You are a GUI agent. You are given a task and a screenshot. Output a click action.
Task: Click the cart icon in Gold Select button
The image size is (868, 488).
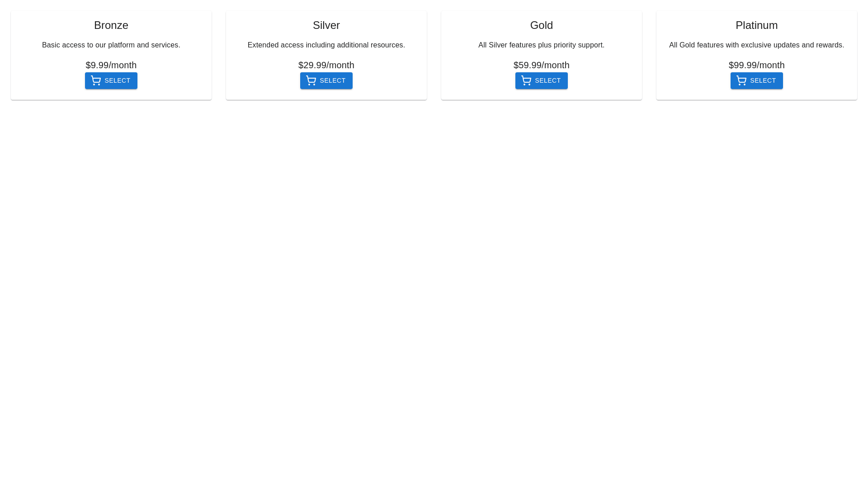pos(526,80)
